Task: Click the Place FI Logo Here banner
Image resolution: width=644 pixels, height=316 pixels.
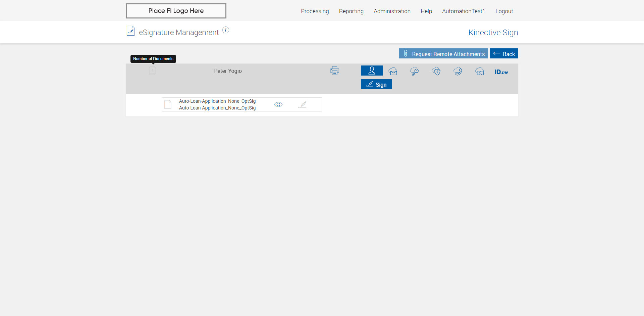Action: [x=176, y=11]
